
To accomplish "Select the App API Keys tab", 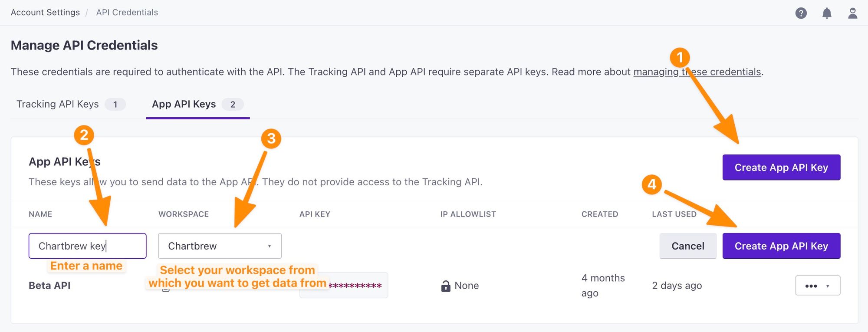I will coord(184,104).
